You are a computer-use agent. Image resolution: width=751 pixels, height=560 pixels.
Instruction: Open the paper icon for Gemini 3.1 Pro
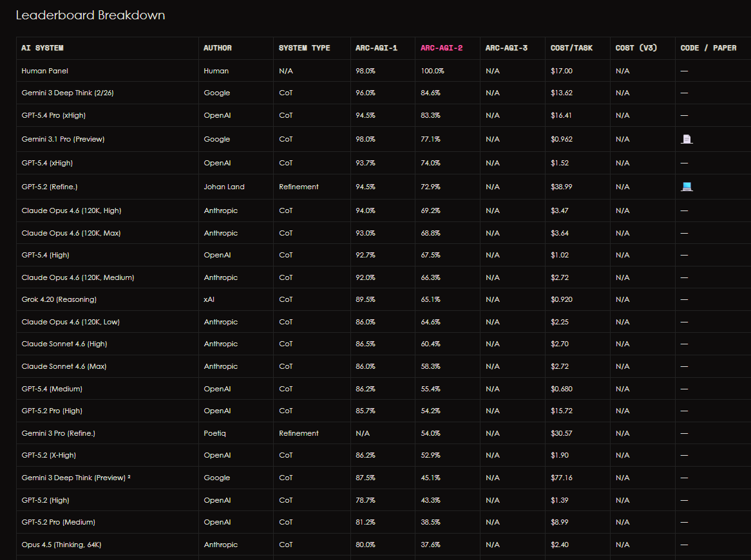[x=687, y=139]
